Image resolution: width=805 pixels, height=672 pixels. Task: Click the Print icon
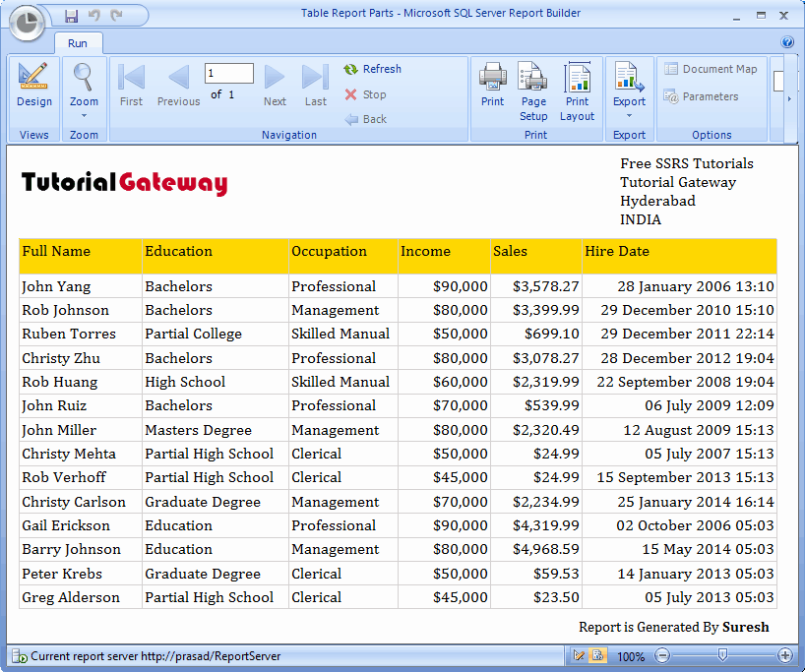(492, 87)
